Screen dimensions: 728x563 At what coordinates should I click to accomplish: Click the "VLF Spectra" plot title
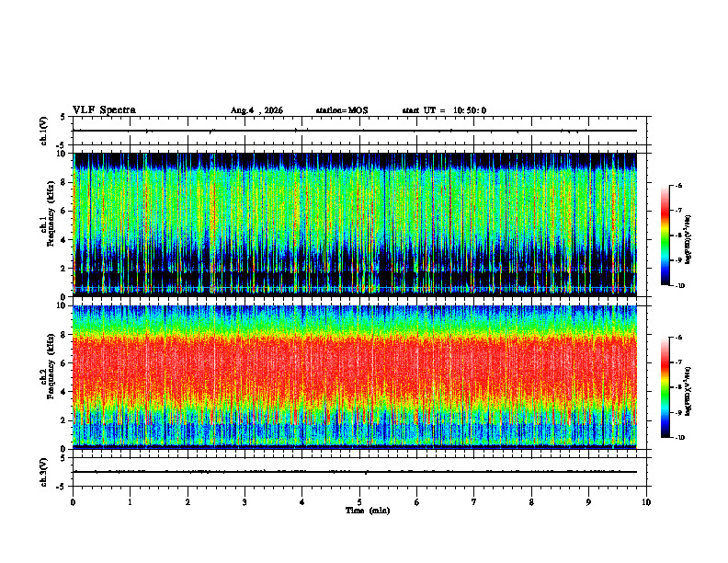point(104,110)
